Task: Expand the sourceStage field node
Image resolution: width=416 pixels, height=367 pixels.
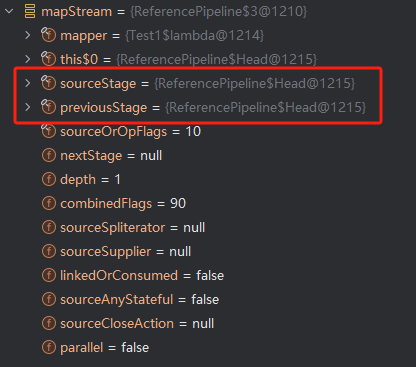Action: (28, 83)
